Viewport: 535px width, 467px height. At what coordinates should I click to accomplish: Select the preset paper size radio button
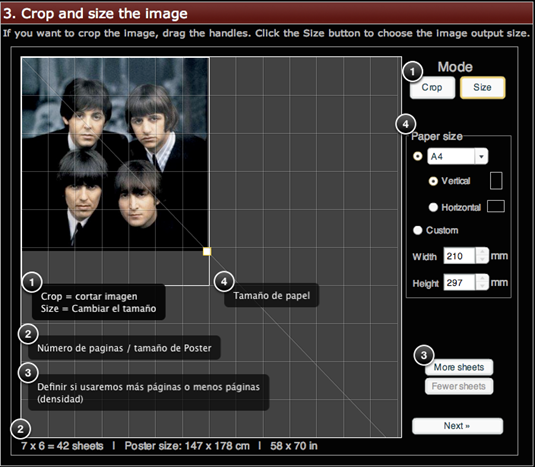tap(418, 156)
